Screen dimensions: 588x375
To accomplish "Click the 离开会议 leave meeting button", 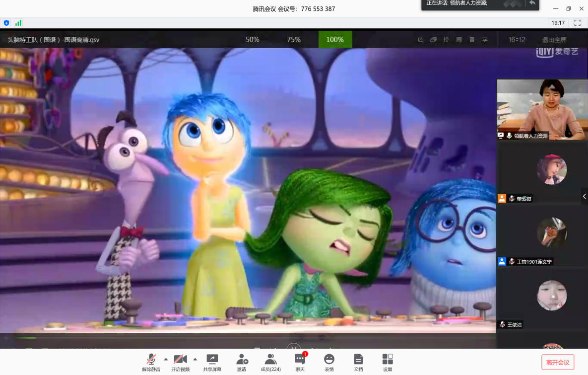I will click(x=558, y=362).
